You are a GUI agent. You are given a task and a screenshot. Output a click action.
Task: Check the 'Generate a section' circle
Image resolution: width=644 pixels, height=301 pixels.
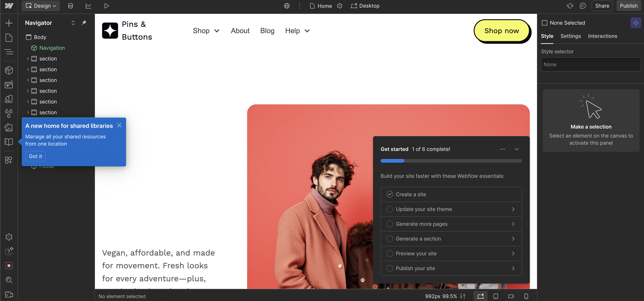tap(389, 239)
